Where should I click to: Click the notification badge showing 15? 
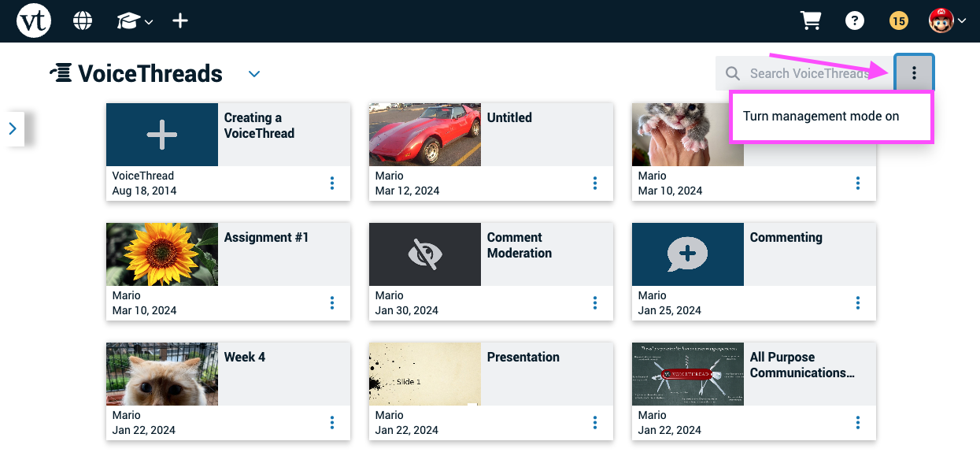coord(898,20)
